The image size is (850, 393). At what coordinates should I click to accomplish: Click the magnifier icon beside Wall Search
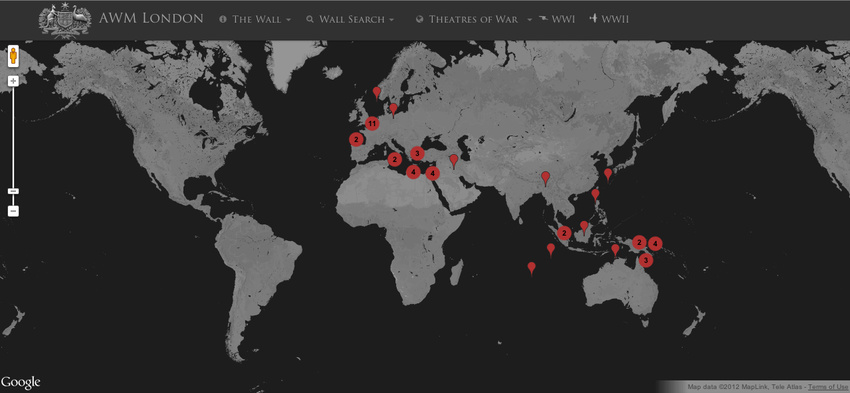coord(310,19)
